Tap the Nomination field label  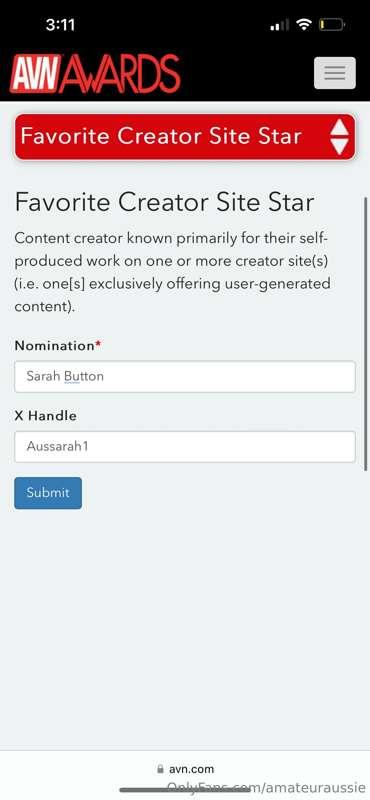coord(55,345)
